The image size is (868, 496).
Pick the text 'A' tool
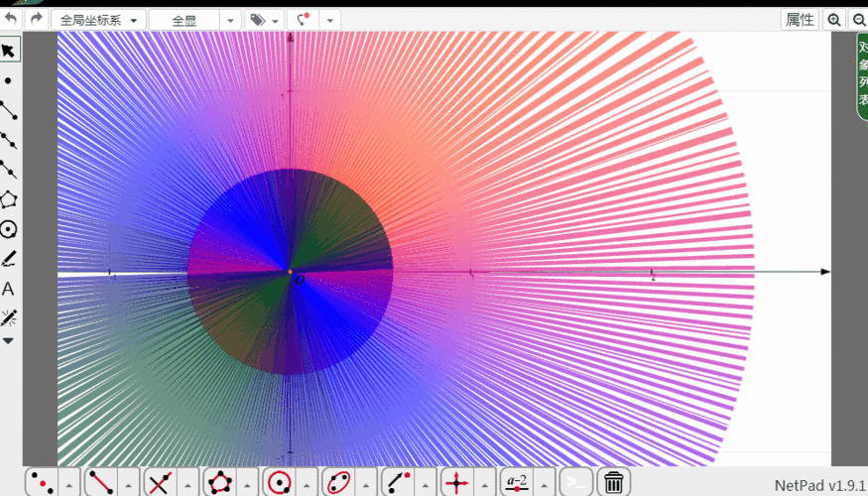pos(8,289)
